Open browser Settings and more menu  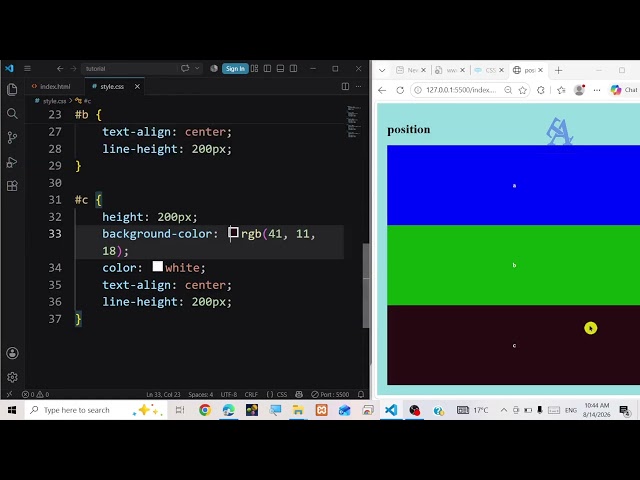click(597, 90)
